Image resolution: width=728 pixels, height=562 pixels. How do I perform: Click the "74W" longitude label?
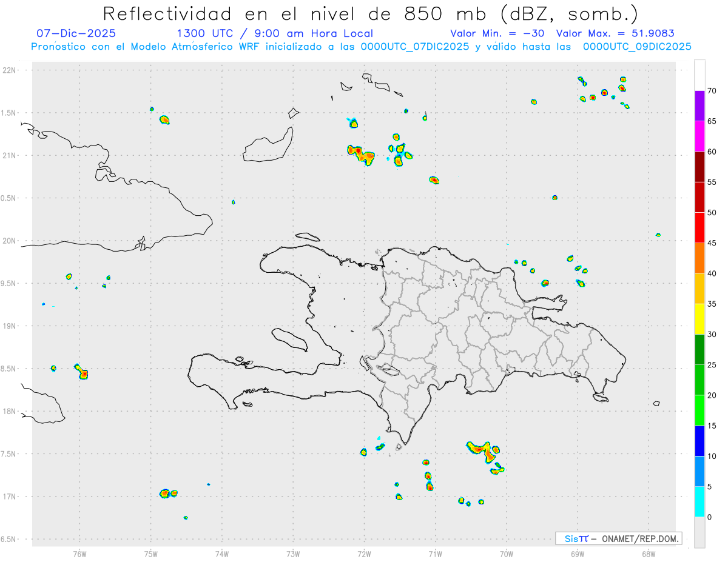[x=222, y=554]
